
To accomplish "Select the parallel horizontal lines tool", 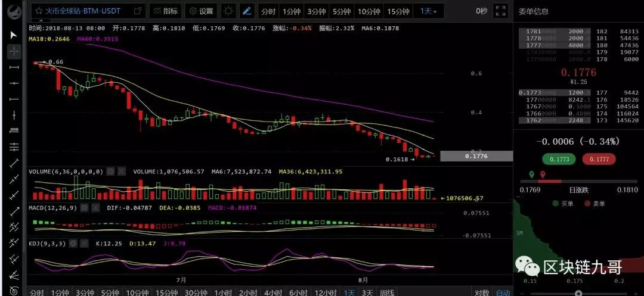I will [x=14, y=147].
